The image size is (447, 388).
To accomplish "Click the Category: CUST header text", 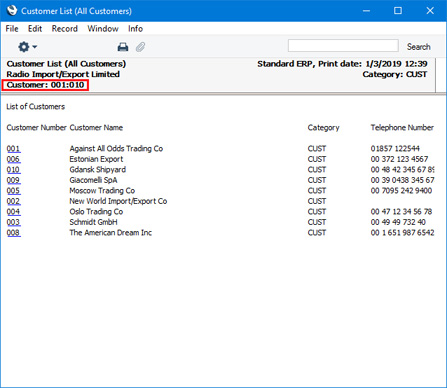I will point(395,74).
